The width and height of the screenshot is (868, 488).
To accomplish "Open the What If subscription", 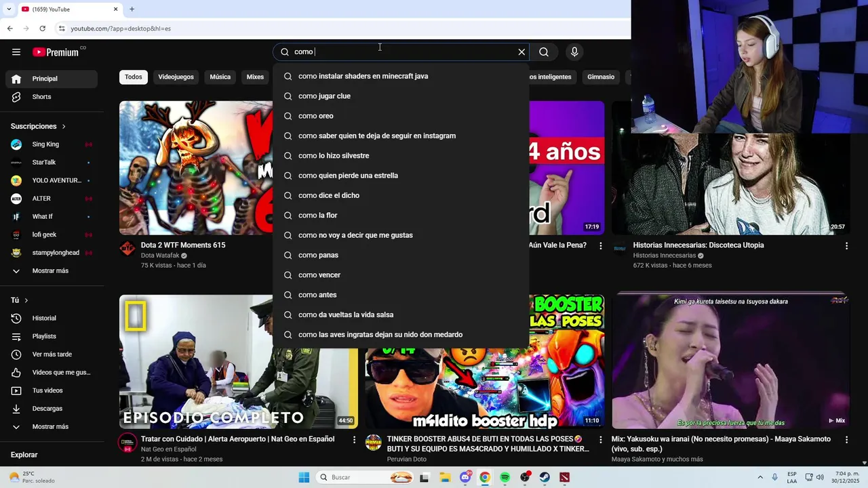I will click(x=52, y=217).
